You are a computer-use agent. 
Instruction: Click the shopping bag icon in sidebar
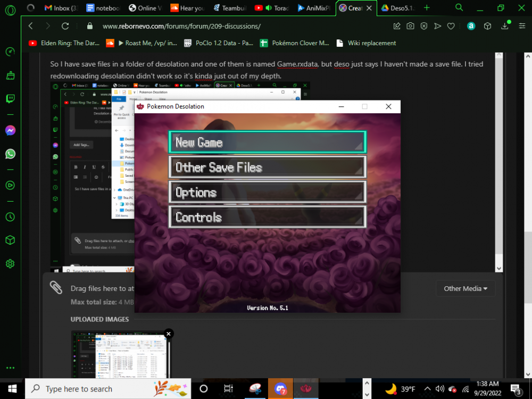click(x=10, y=76)
